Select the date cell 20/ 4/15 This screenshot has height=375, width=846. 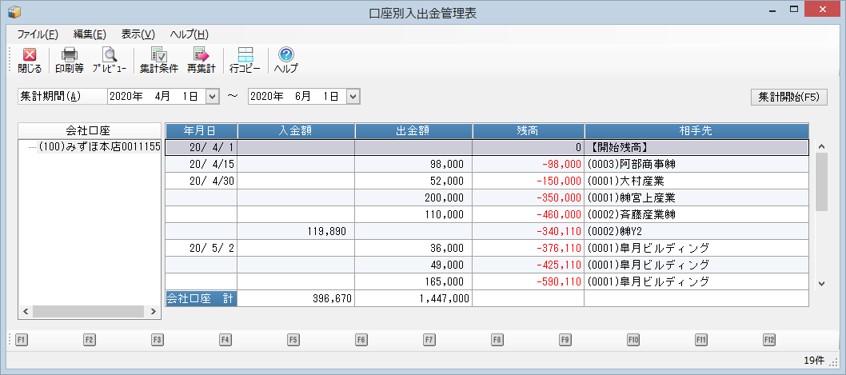tap(201, 164)
